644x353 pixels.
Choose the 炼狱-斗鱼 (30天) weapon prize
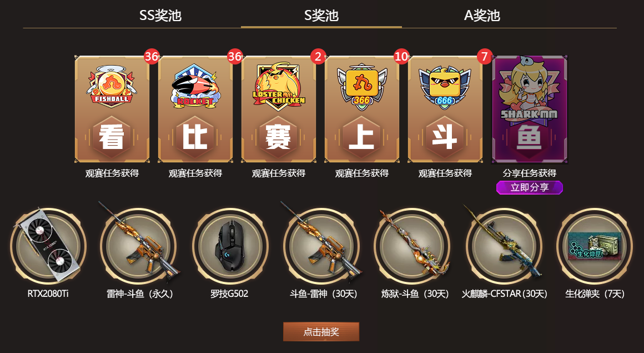(x=412, y=246)
